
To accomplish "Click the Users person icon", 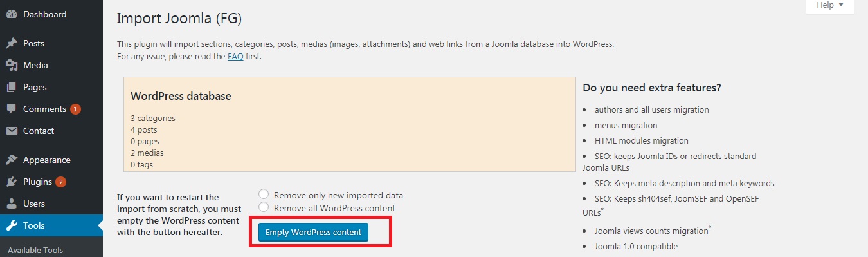I will tap(12, 204).
